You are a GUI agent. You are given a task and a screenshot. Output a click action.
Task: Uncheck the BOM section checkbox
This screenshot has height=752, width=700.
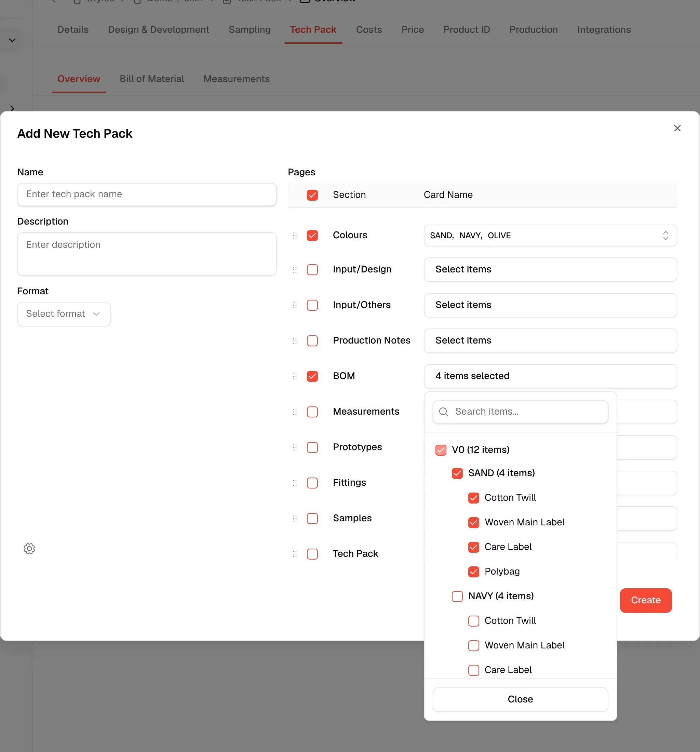coord(312,376)
